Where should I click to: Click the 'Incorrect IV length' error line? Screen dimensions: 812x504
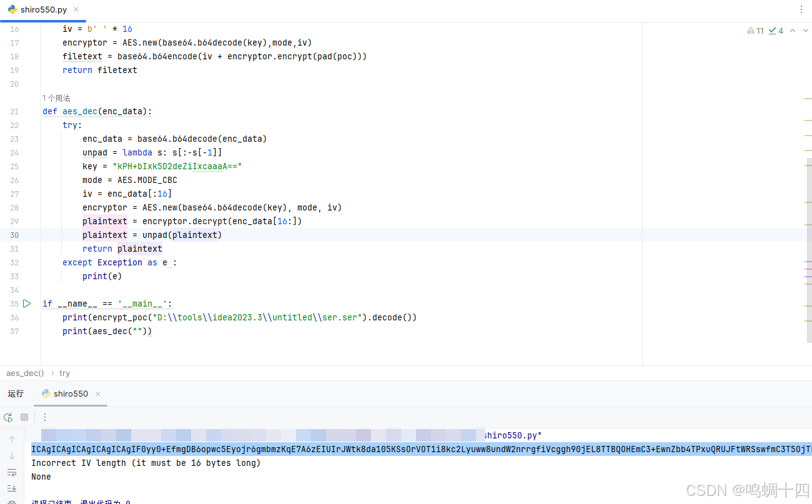(146, 463)
